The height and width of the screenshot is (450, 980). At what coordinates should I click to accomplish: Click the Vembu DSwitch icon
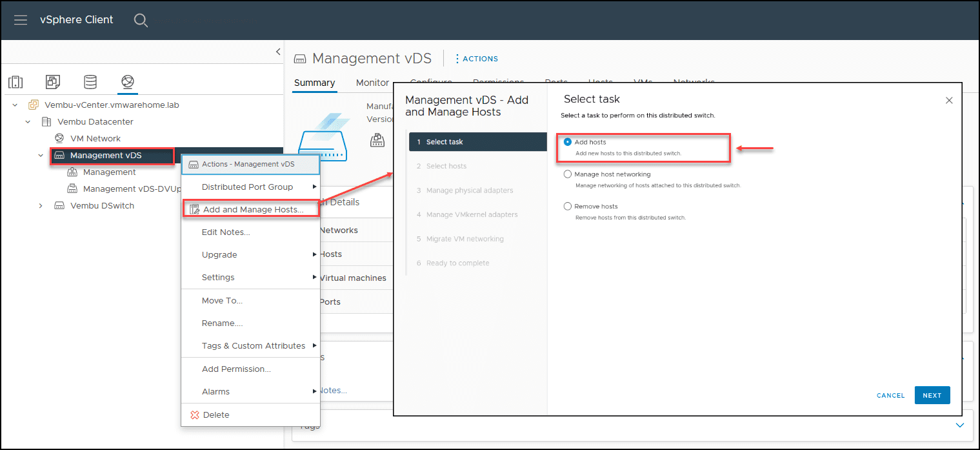click(x=59, y=206)
